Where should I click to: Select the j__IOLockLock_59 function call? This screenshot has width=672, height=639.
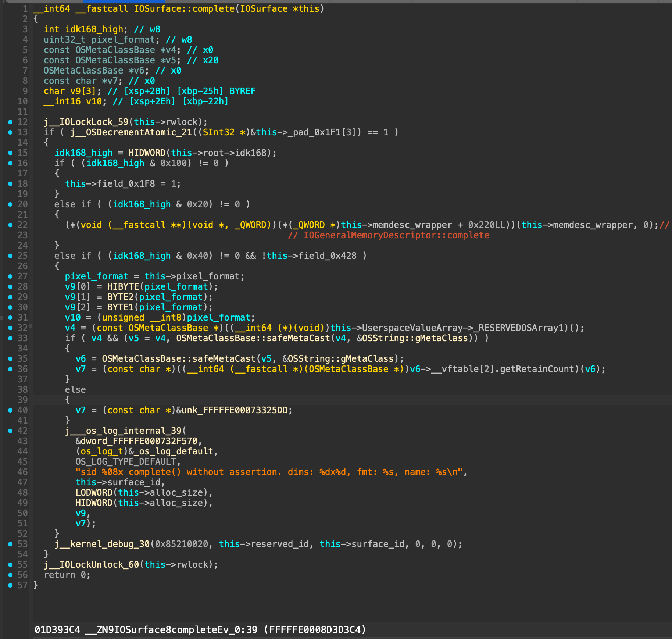click(x=86, y=122)
